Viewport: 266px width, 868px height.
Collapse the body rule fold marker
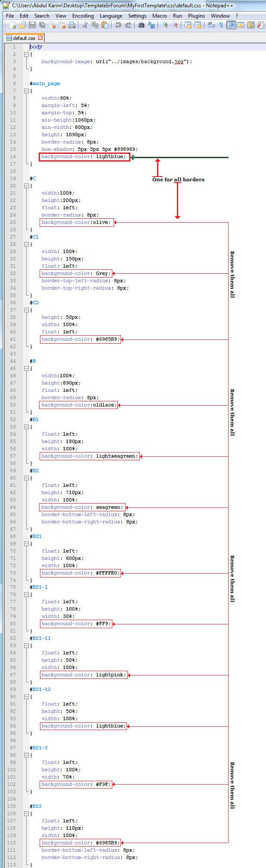(26, 54)
